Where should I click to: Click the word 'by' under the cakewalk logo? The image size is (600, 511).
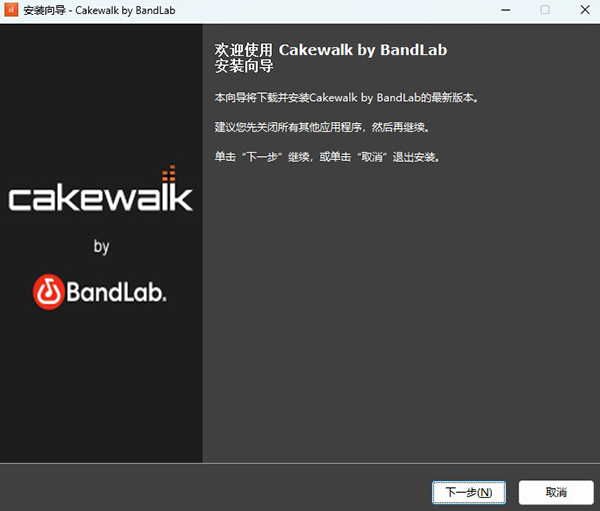point(101,247)
